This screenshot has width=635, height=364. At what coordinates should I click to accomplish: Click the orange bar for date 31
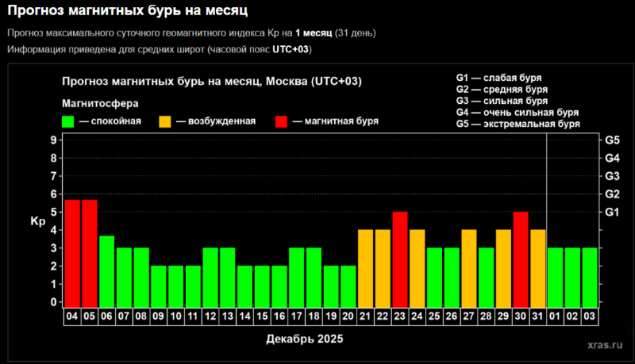tap(538, 269)
